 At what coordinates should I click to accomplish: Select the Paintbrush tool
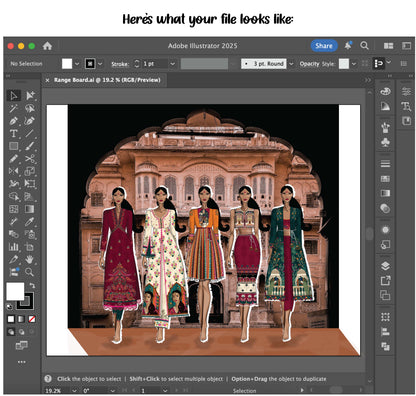(30, 146)
